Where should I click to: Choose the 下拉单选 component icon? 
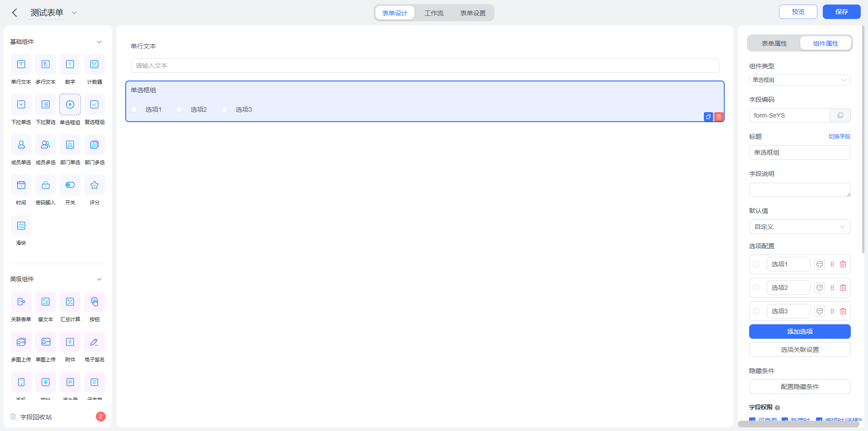coord(21,104)
